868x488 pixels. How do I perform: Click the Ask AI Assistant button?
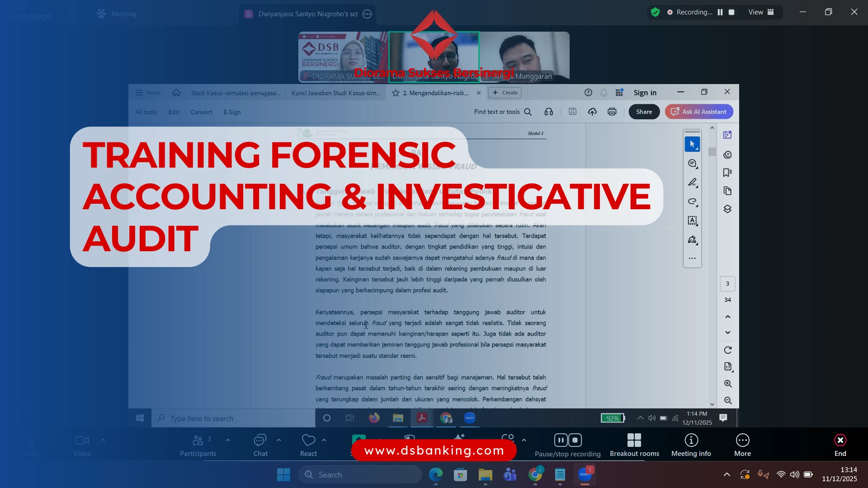[698, 112]
